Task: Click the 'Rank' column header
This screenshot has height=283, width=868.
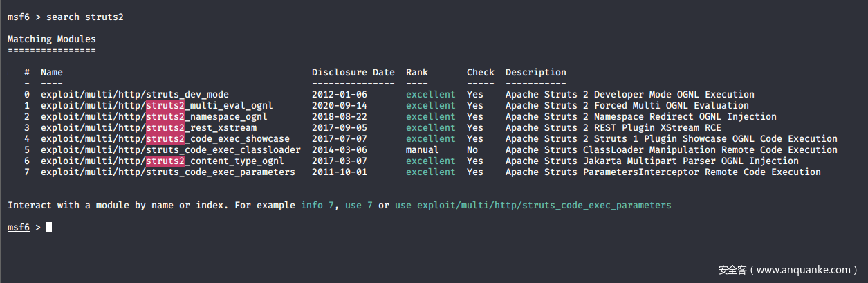Action: pyautogui.click(x=416, y=72)
